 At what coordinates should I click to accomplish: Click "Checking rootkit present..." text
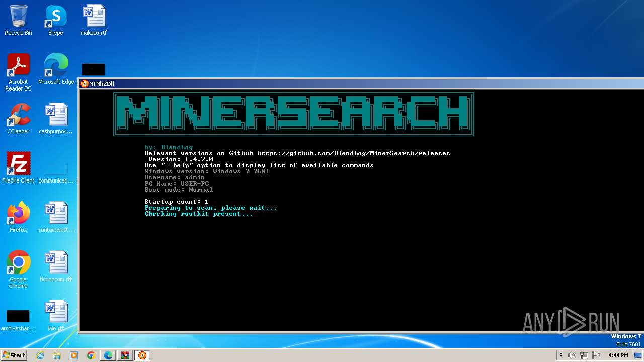pyautogui.click(x=199, y=214)
